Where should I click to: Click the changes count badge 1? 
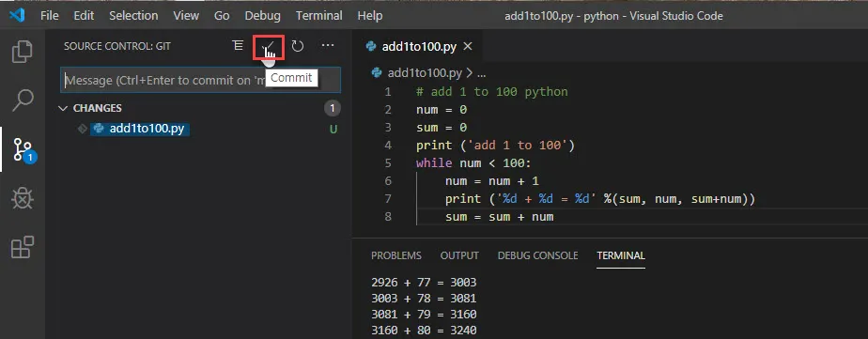pos(333,108)
